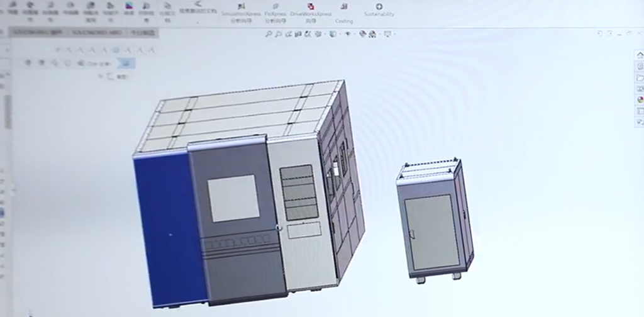
Task: Click the Hide/Show Items eye icon
Action: 347,35
